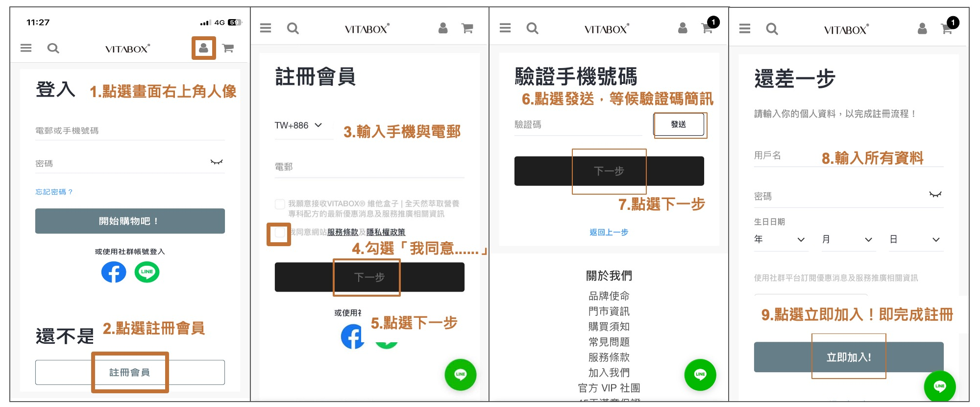Check the 我願意接收VITABOX promotions checkbox
Screen dimensions: 980x407
[x=280, y=204]
